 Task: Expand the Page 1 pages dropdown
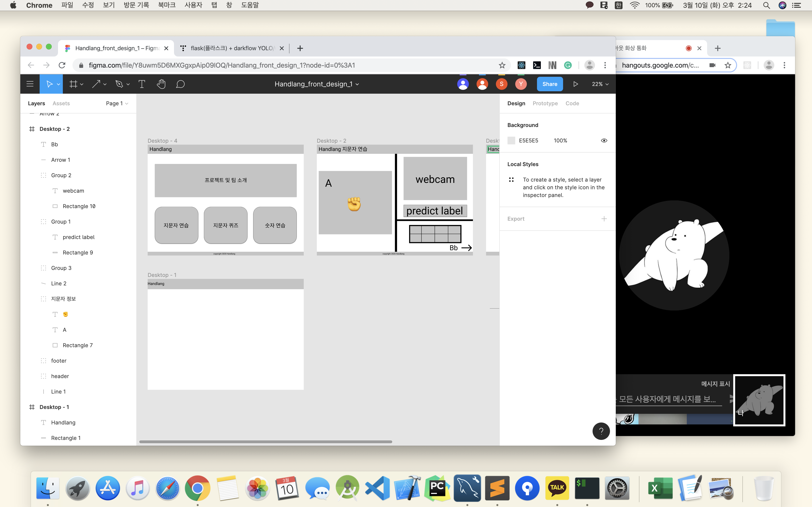(x=117, y=103)
